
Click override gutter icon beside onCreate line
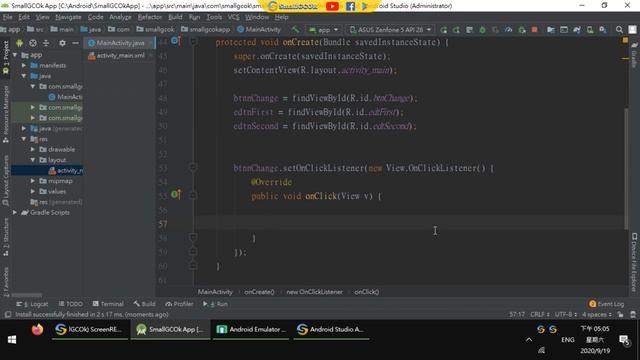coord(176,40)
